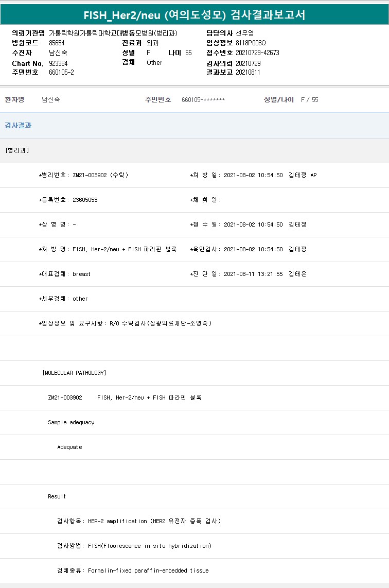The height and width of the screenshot is (588, 389).
Task: Click 성별/나이 value F / 55
Action: [310, 100]
